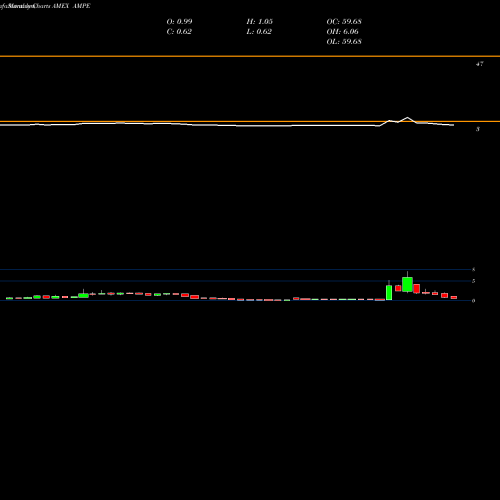
Task: Select the tallest green candle with long wick
Action: 407,284
